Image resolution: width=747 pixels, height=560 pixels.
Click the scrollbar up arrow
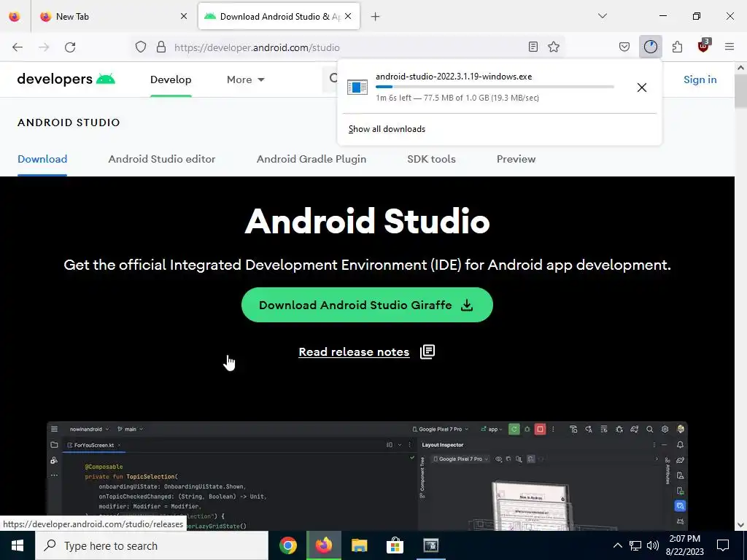click(740, 68)
